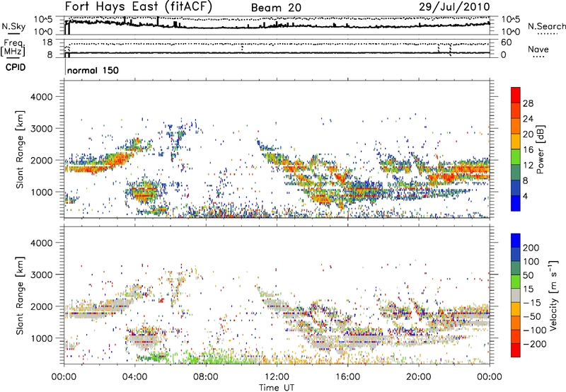566x392 pixels.
Task: Click '4000' on power panel axis
Action: point(42,97)
